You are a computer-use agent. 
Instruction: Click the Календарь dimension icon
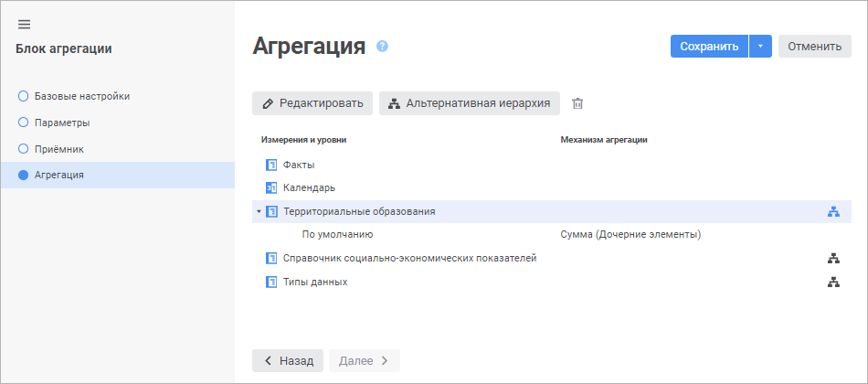[270, 188]
